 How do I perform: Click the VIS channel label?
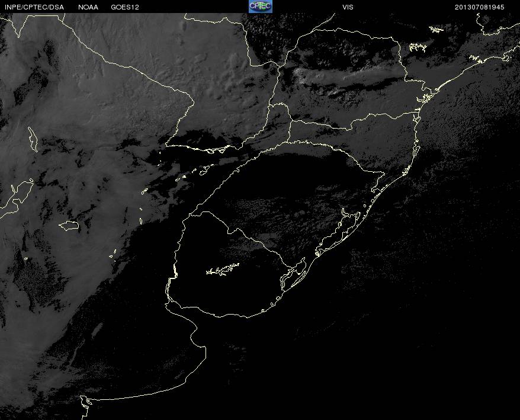348,7
